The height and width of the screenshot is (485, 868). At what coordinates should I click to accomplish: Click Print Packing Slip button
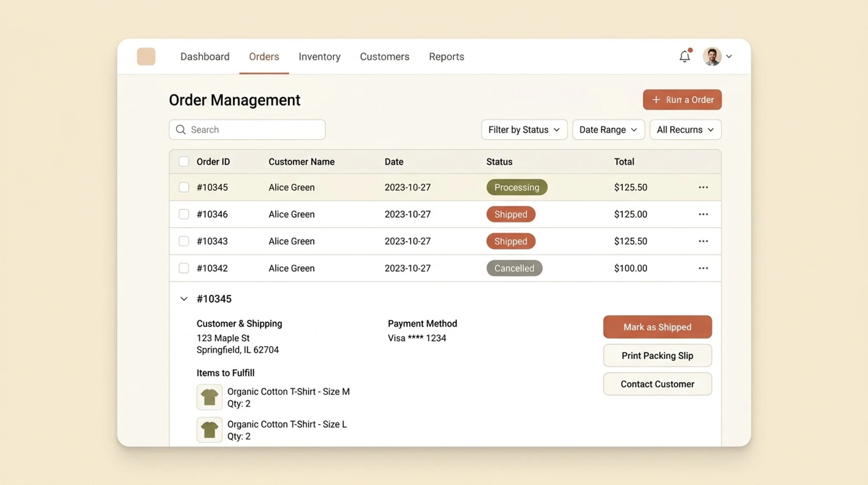point(658,355)
